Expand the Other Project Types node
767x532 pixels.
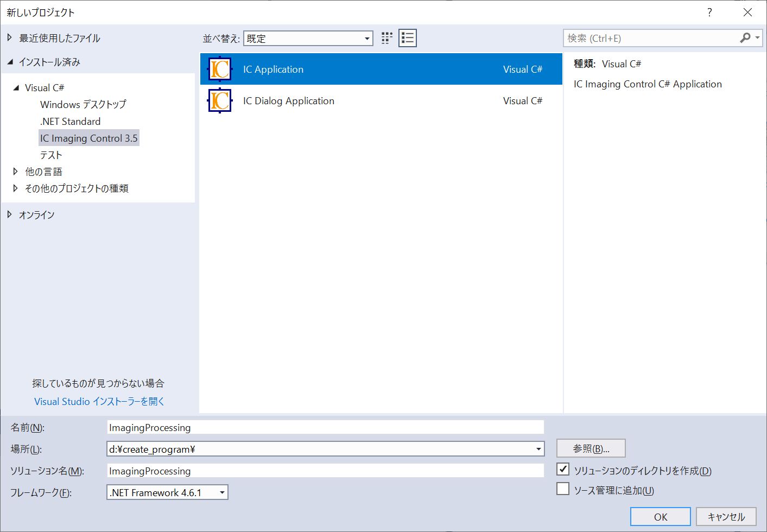point(16,188)
